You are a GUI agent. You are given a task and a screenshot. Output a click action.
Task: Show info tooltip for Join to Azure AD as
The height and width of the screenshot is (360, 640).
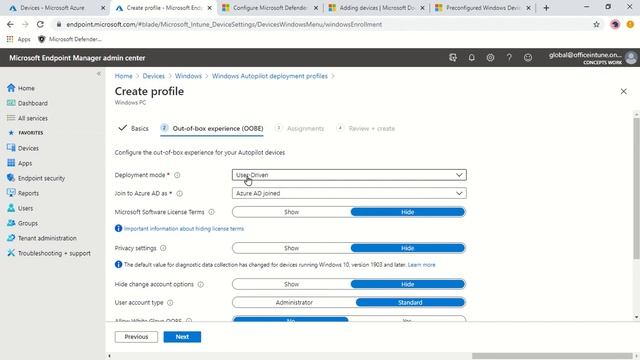[180, 193]
